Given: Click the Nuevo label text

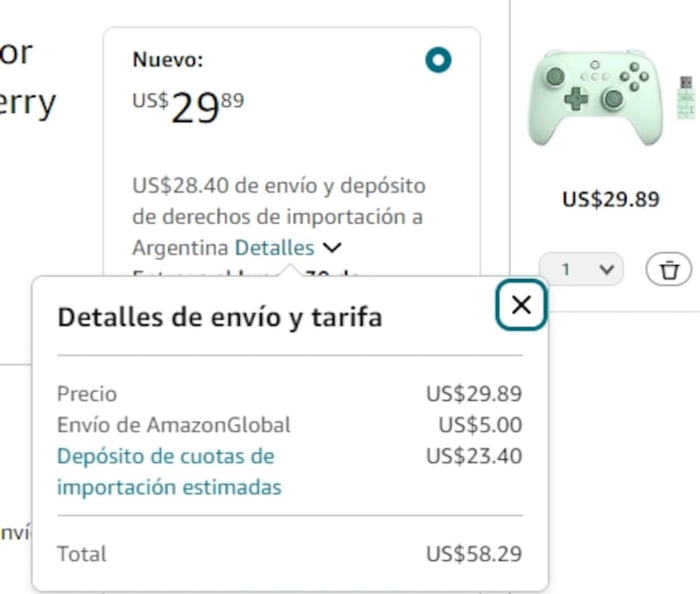Looking at the screenshot, I should coord(168,60).
